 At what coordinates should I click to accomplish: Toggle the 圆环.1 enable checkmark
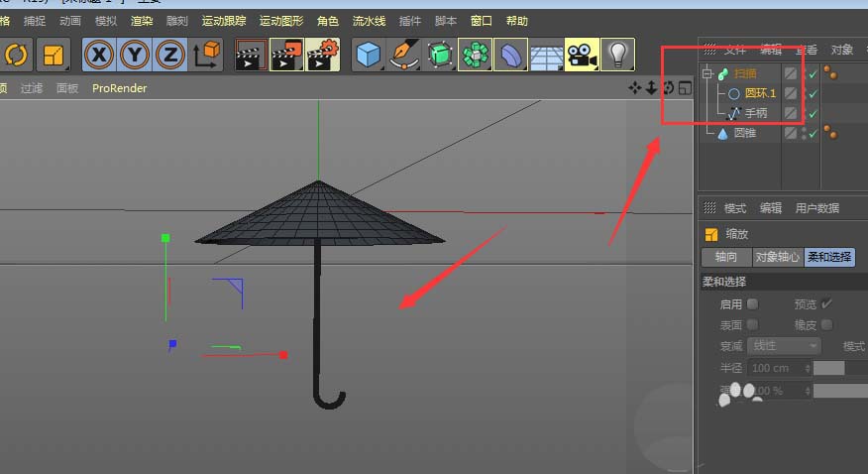coord(813,93)
